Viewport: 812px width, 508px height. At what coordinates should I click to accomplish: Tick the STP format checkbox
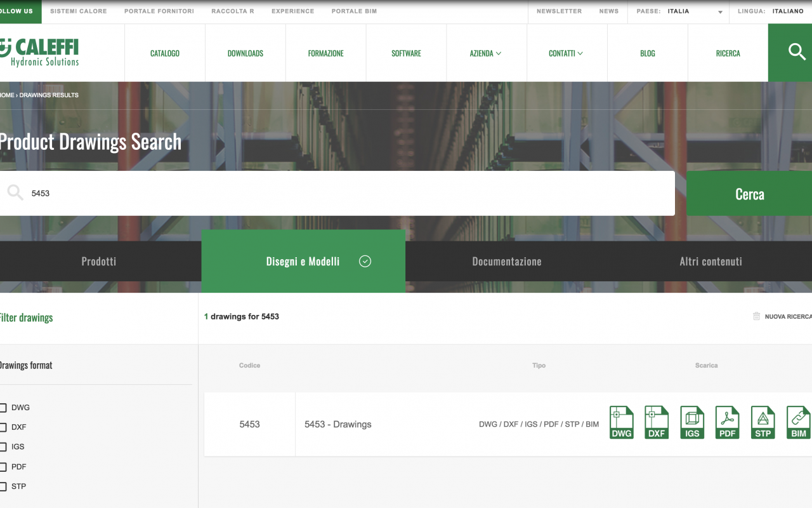[3, 486]
